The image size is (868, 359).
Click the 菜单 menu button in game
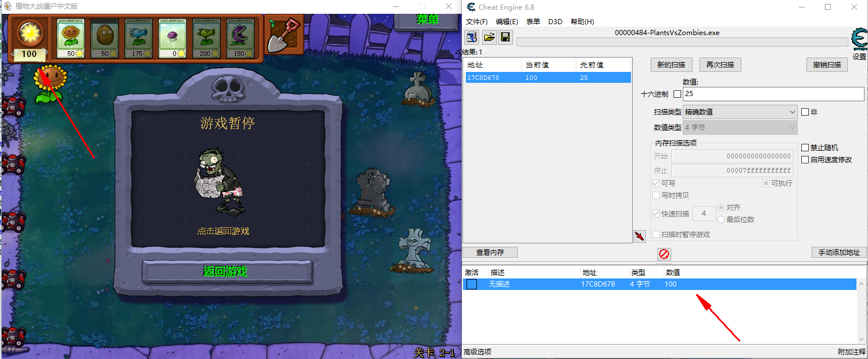[427, 20]
